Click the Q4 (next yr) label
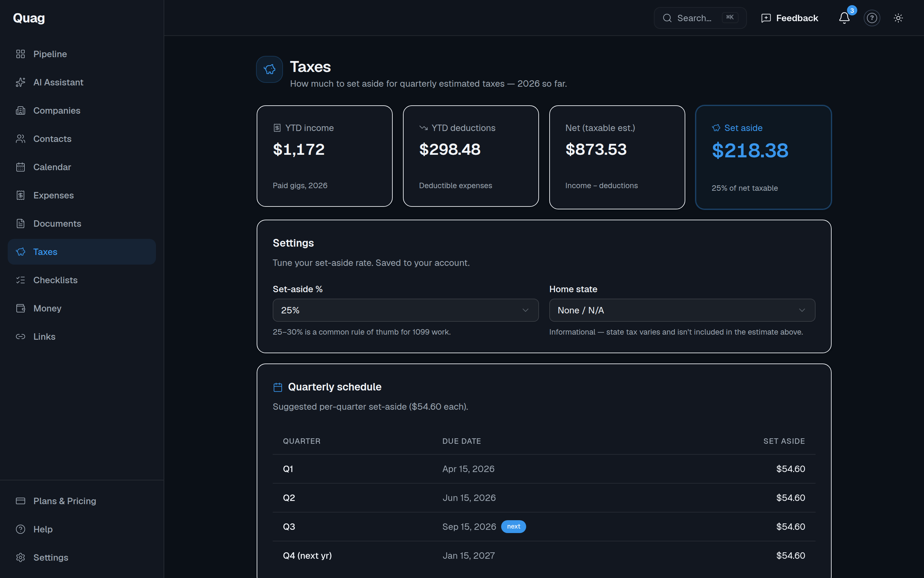The height and width of the screenshot is (578, 924). click(x=307, y=556)
